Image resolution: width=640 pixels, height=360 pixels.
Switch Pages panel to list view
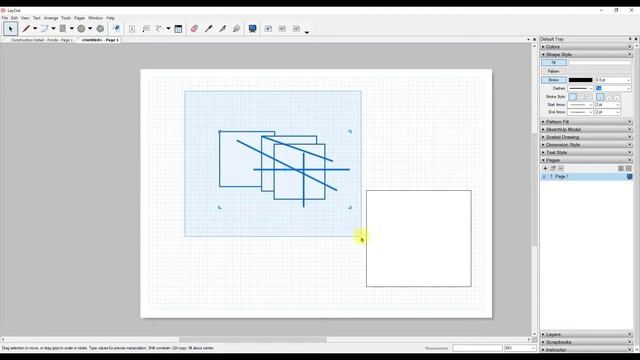[621, 168]
